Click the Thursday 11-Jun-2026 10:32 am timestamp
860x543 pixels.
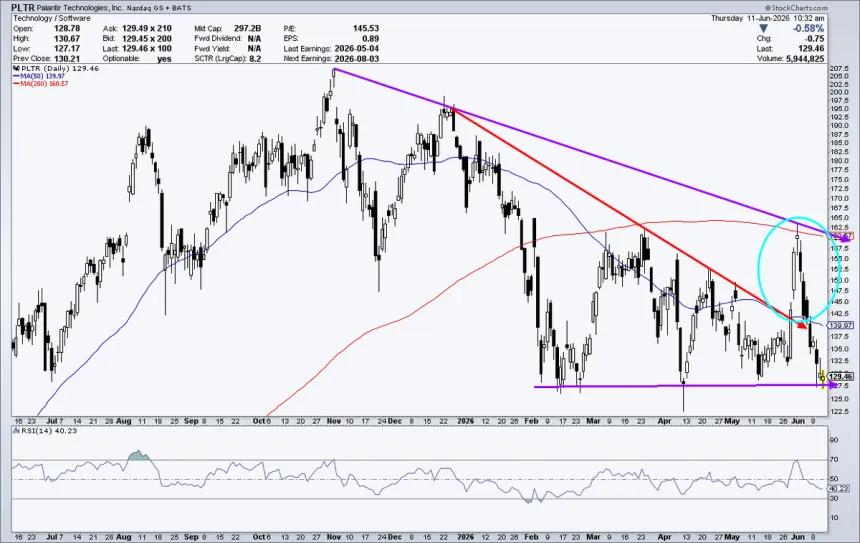767,18
